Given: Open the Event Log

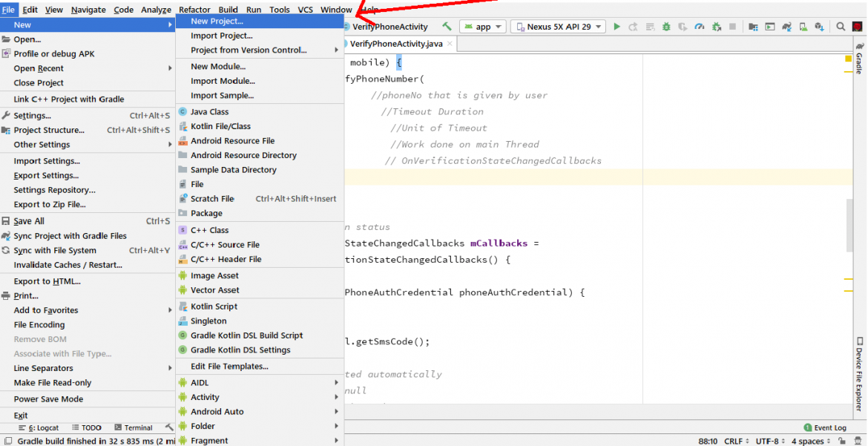Looking at the screenshot, I should 825,427.
